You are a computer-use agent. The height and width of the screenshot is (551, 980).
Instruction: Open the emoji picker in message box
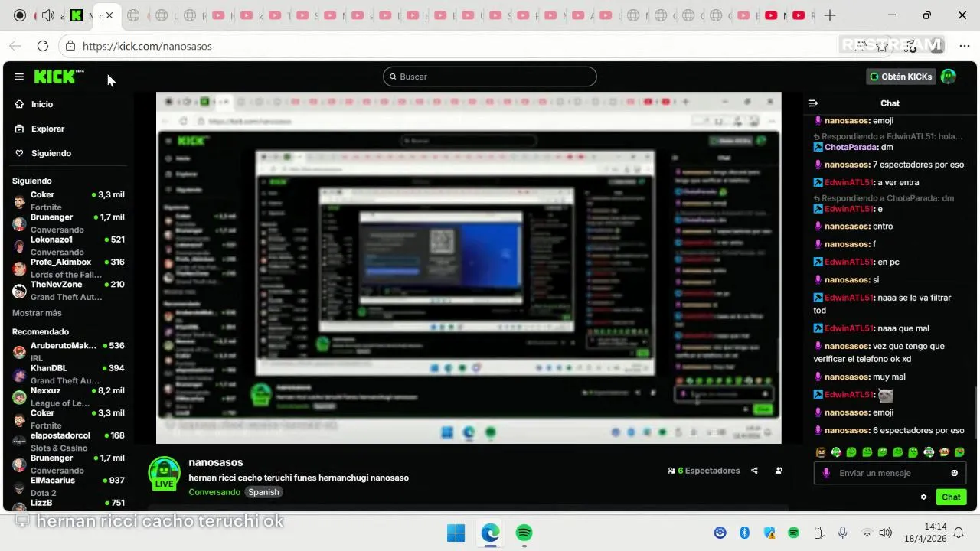pyautogui.click(x=954, y=473)
